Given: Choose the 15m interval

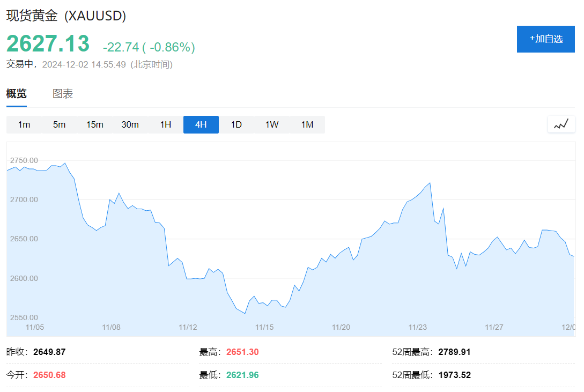Looking at the screenshot, I should click(94, 124).
